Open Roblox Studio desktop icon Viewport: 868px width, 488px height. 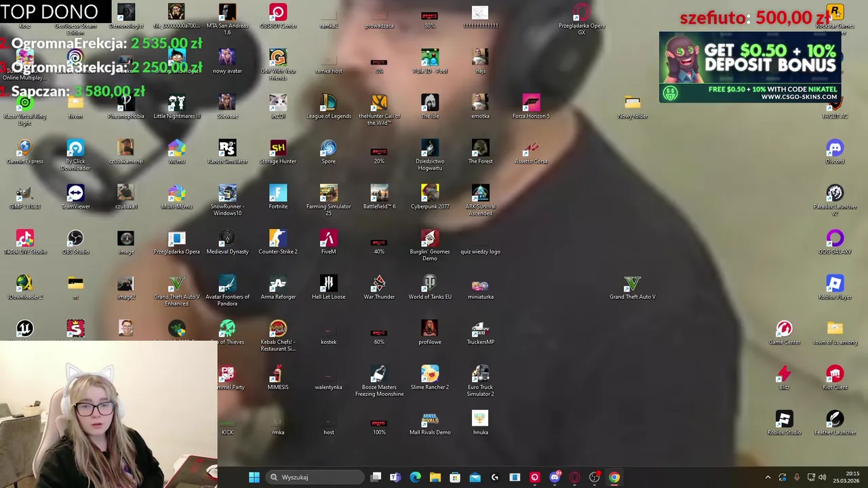[x=785, y=423]
